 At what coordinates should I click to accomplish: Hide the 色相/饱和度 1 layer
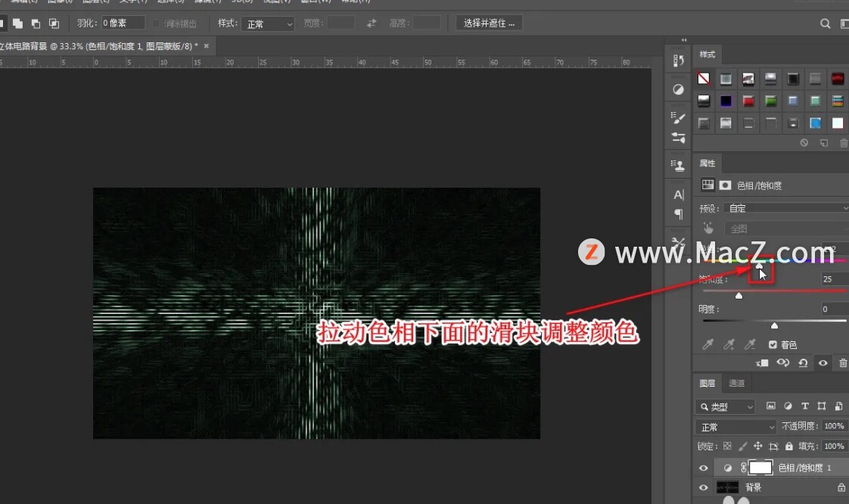pos(704,468)
